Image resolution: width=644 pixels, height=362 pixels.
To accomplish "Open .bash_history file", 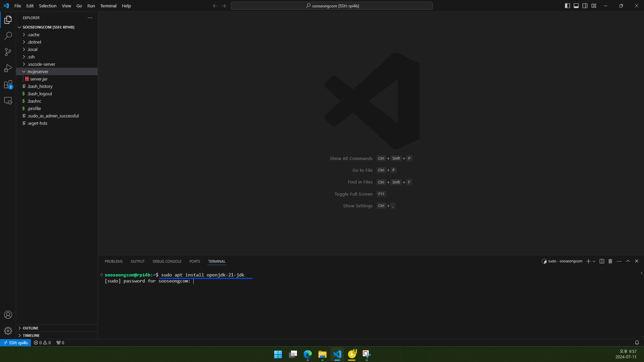I will (57, 86).
